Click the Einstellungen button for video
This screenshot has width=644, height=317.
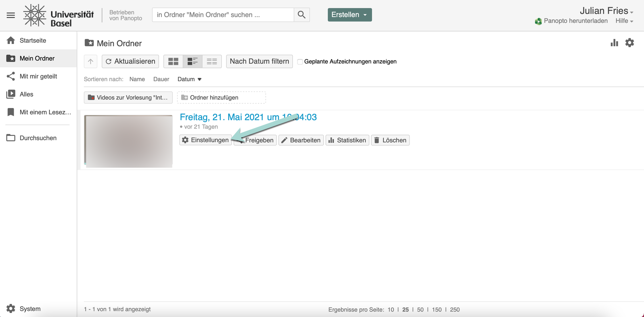pyautogui.click(x=205, y=140)
